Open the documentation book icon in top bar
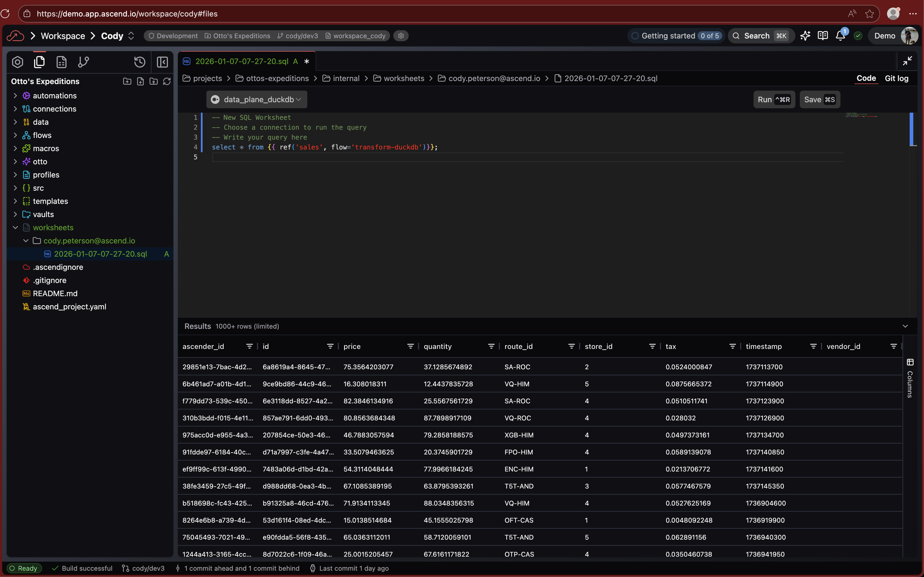The width and height of the screenshot is (924, 577). click(x=823, y=36)
